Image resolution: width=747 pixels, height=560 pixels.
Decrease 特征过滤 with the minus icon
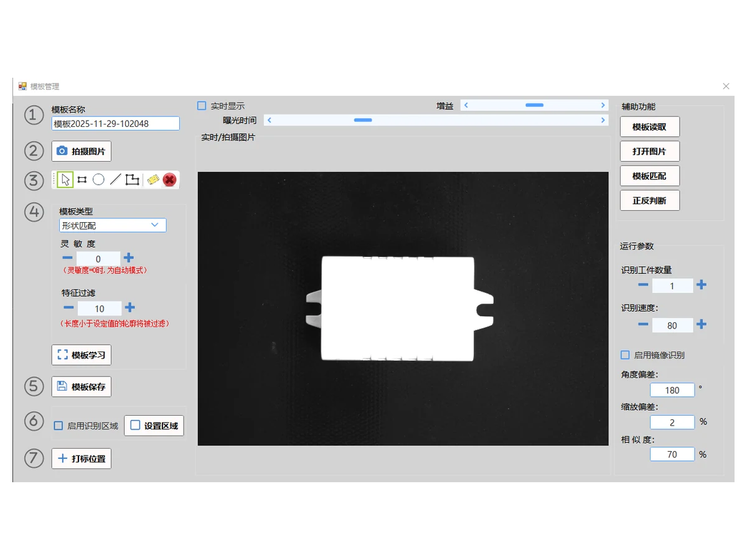click(x=68, y=307)
